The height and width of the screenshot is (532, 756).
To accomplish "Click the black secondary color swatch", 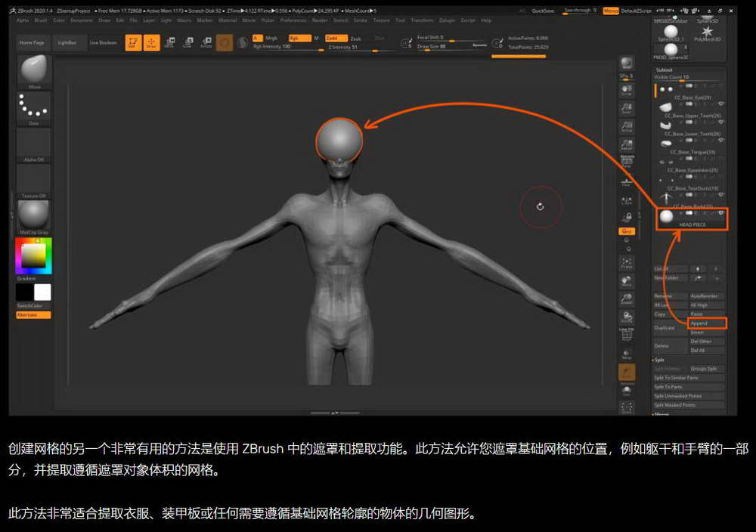I will [24, 292].
